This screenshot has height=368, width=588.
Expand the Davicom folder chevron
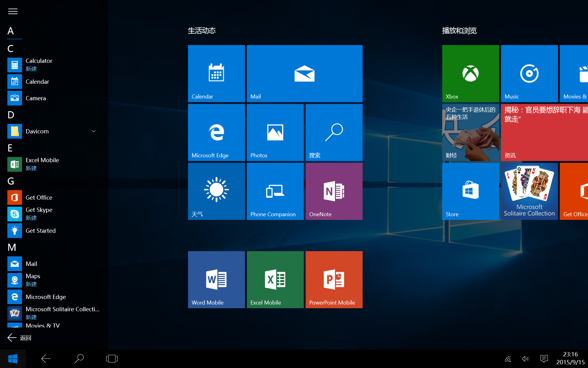pos(94,131)
